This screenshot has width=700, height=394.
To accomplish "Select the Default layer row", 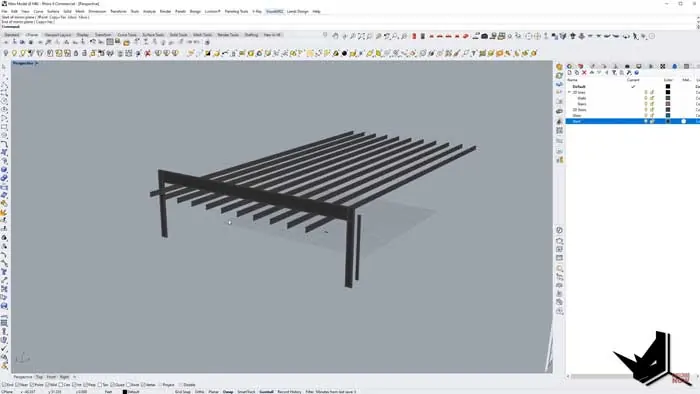I will click(632, 87).
